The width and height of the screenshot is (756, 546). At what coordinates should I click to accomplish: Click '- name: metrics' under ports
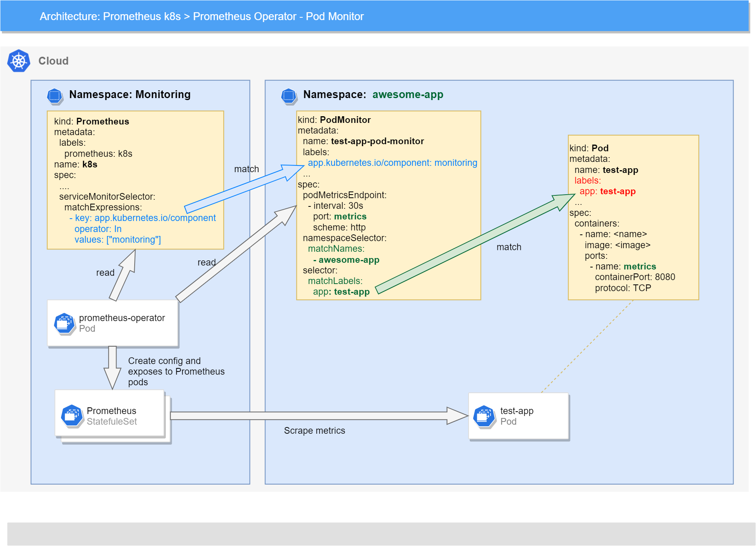point(623,266)
